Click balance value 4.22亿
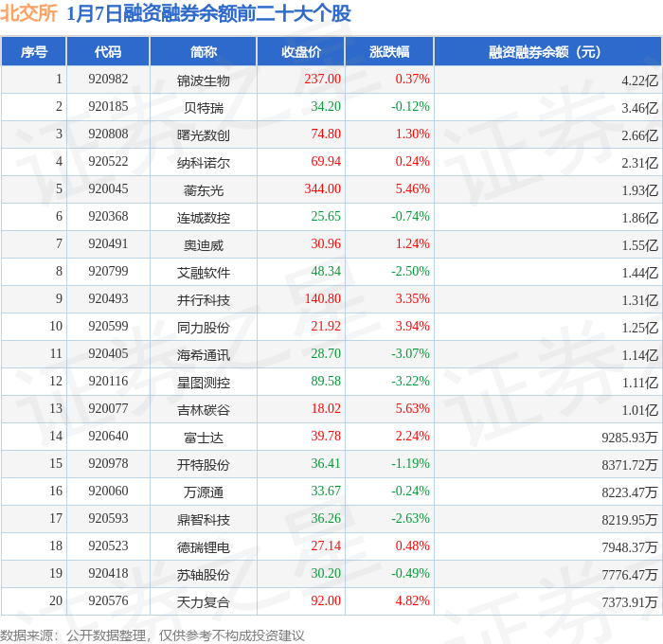The image size is (663, 644). (639, 80)
